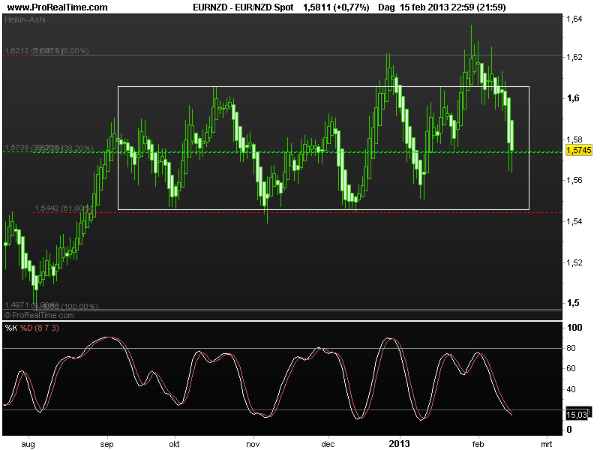Click 1,64 on the price axis
The width and height of the screenshot is (600, 450).
click(574, 19)
